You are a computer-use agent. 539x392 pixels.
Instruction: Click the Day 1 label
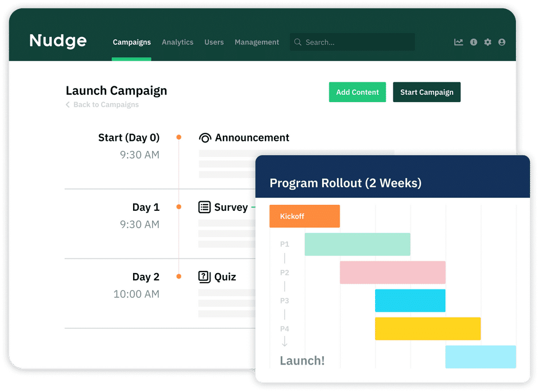[x=146, y=207]
